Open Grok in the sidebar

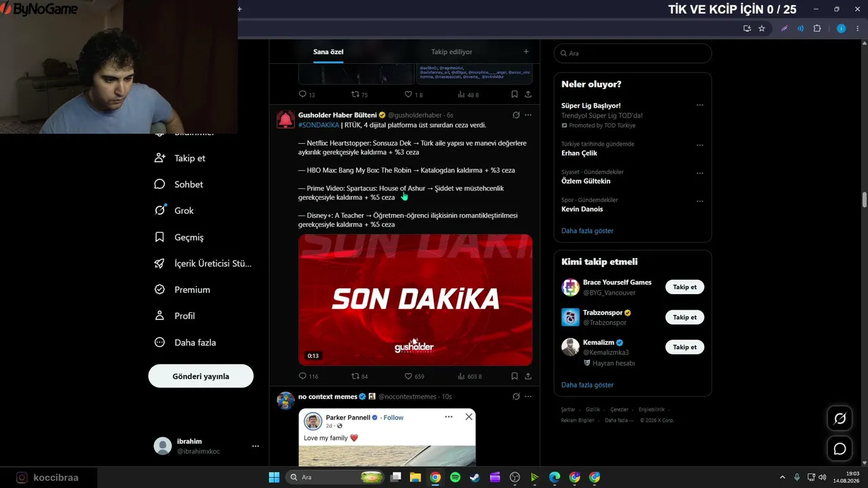pos(174,211)
